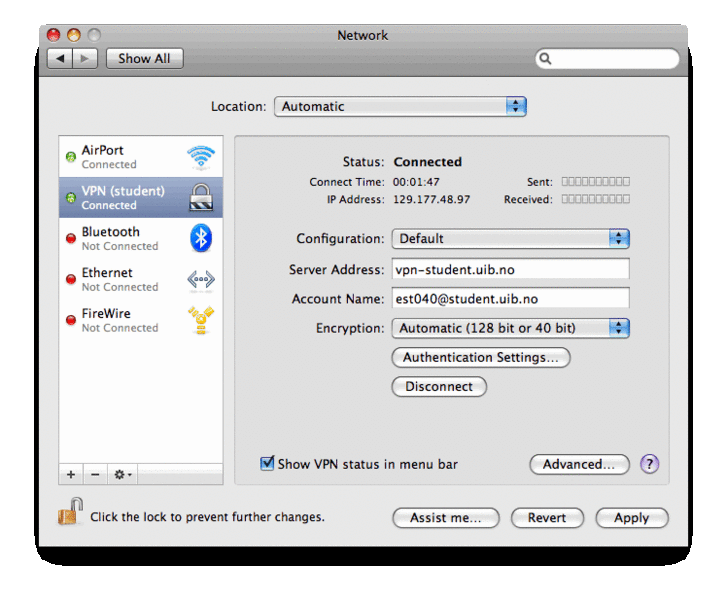The width and height of the screenshot is (727, 600).
Task: Click the Server Address field
Action: click(x=510, y=269)
